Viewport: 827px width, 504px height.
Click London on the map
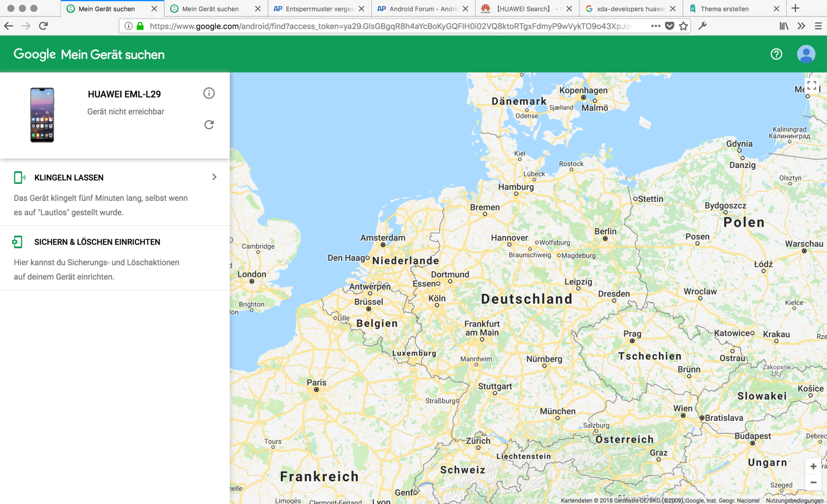(x=252, y=274)
